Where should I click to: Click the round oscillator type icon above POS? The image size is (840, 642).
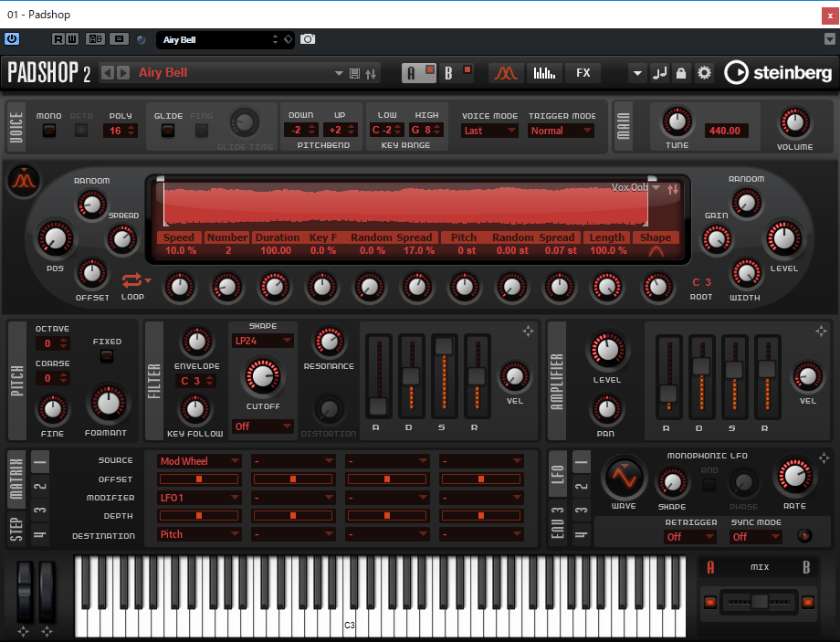(x=24, y=181)
